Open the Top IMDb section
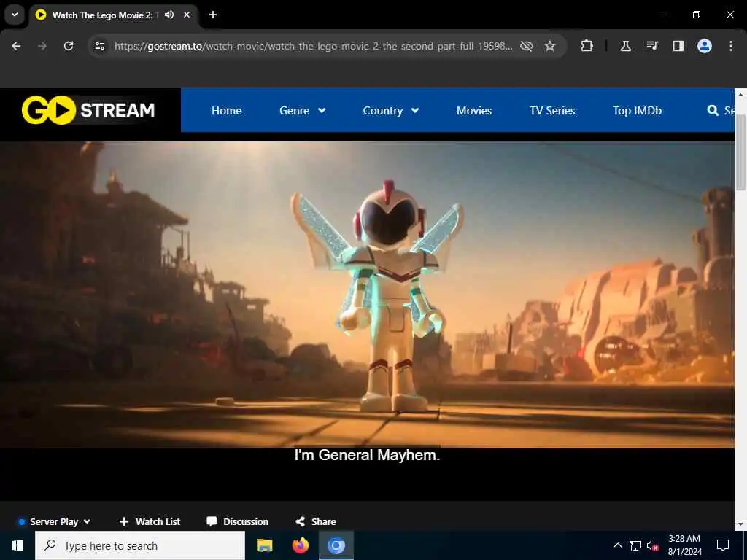The width and height of the screenshot is (747, 560). coord(637,111)
